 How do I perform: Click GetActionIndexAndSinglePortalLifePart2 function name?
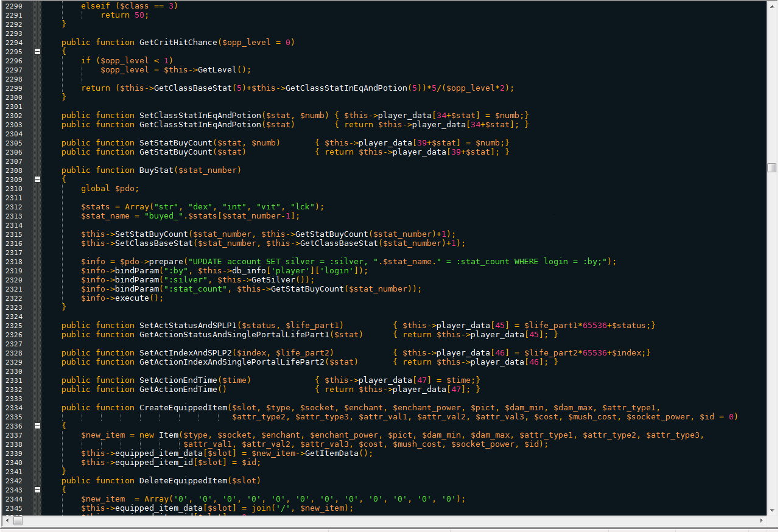[x=232, y=362]
